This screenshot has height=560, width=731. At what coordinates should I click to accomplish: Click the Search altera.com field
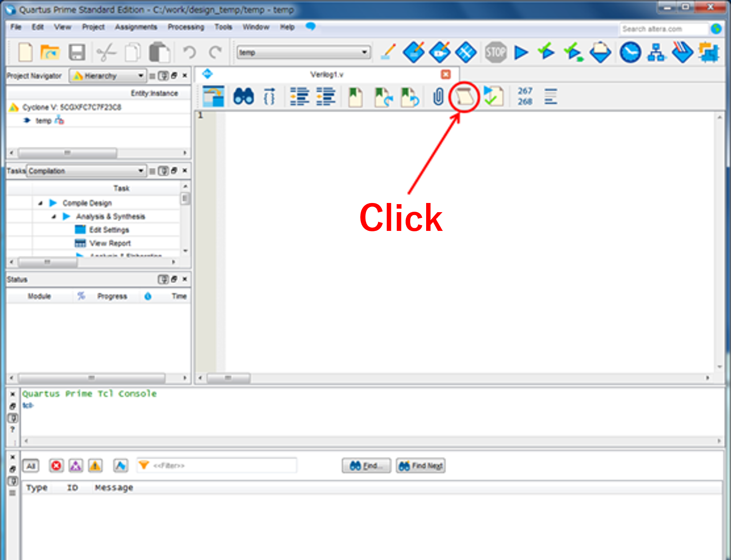(x=664, y=29)
